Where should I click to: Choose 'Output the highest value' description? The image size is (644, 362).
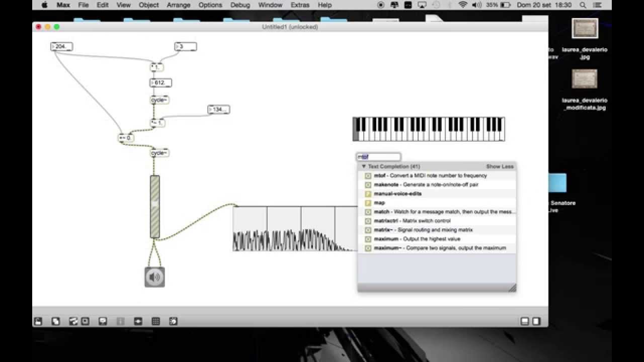tap(432, 239)
